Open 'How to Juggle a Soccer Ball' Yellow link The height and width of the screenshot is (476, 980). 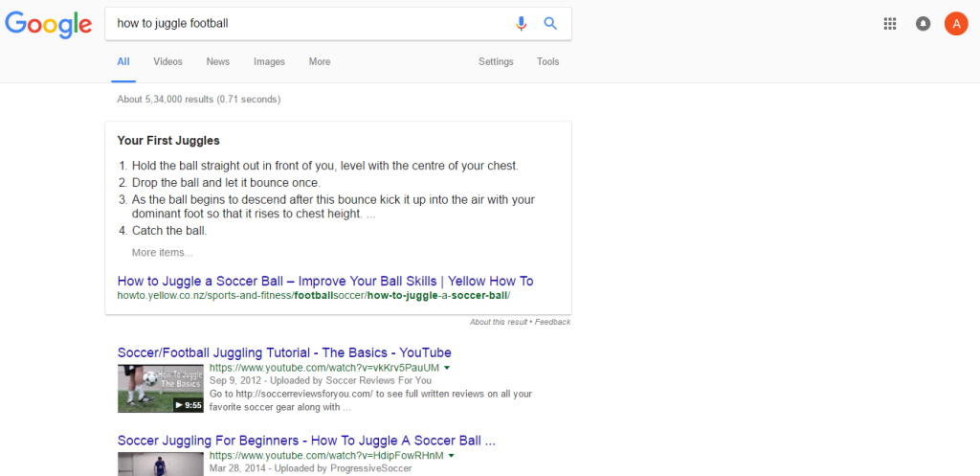tap(325, 281)
